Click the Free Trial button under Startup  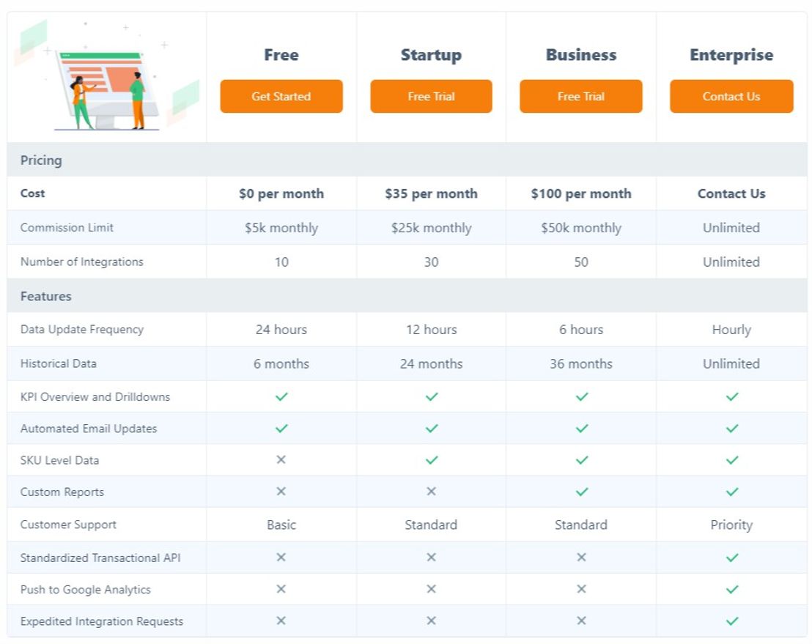point(431,96)
